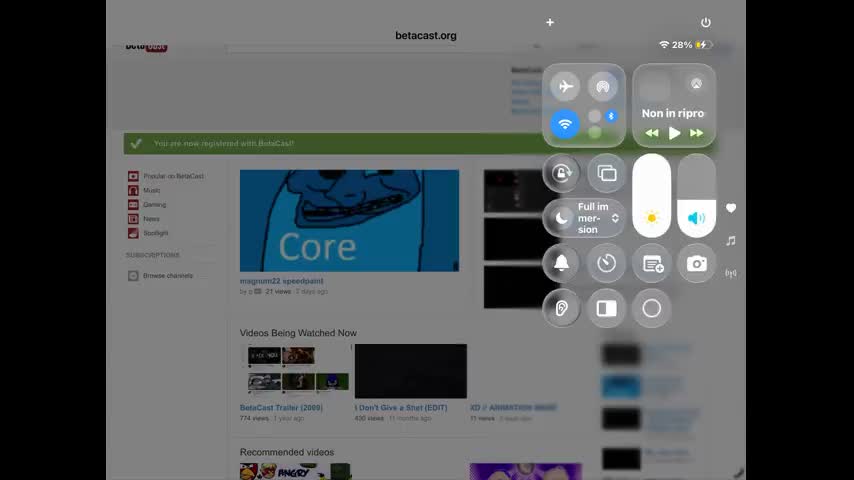Adjust the brightness slider

(652, 196)
